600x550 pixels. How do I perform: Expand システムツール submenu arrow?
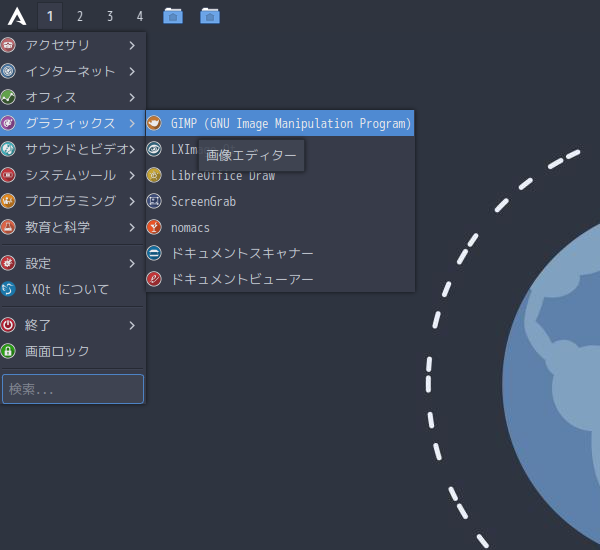pos(132,175)
